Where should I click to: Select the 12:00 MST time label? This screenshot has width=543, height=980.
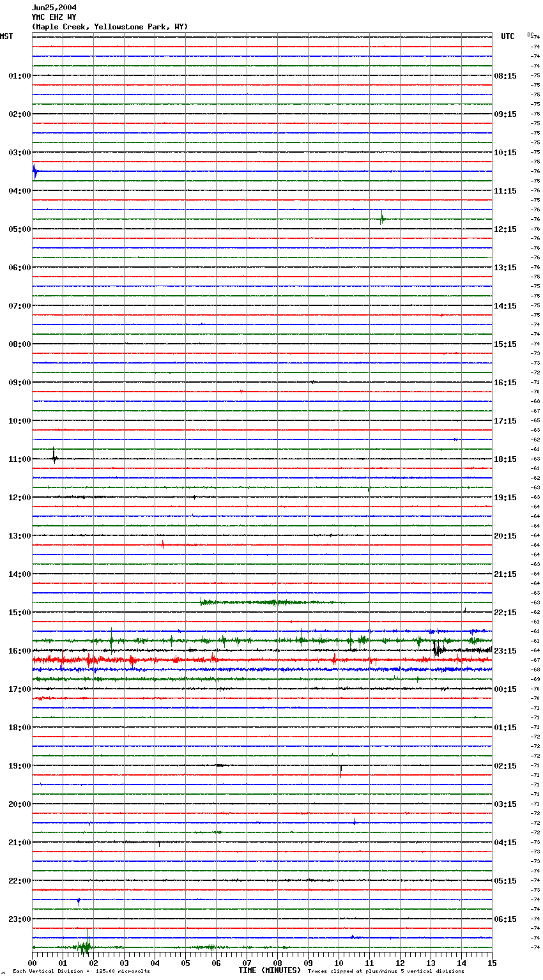click(20, 498)
